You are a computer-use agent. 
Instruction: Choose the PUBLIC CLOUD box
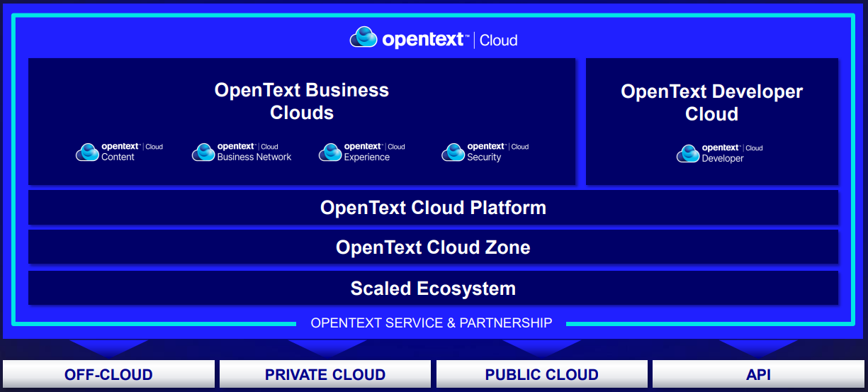pyautogui.click(x=542, y=374)
